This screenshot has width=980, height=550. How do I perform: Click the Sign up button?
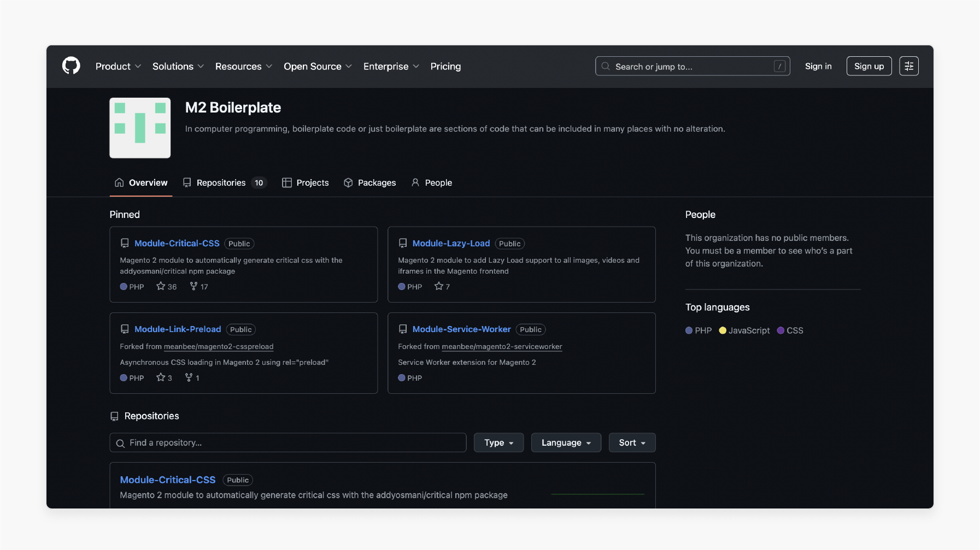pyautogui.click(x=869, y=66)
